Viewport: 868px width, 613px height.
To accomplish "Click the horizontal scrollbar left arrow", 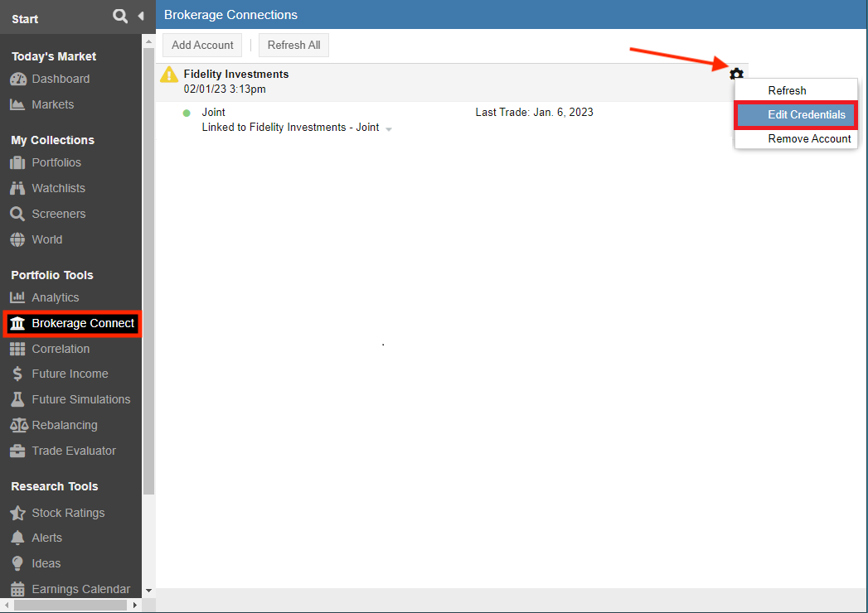I will click(6, 606).
